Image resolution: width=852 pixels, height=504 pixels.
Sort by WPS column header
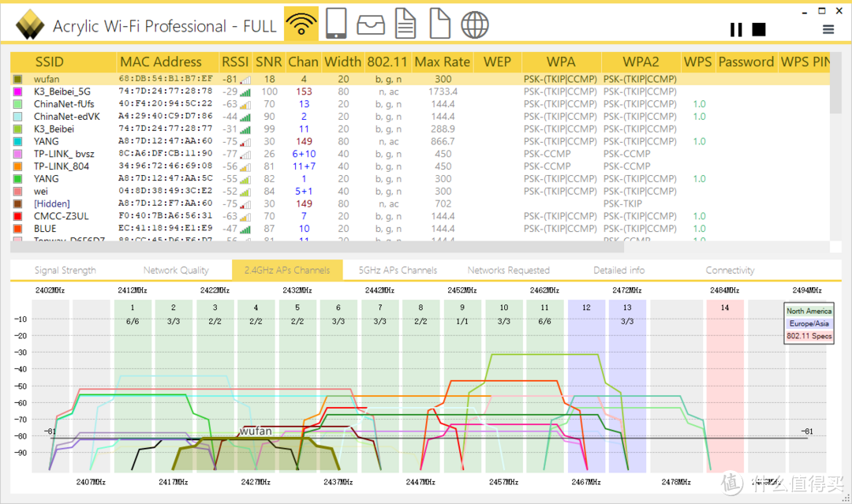pyautogui.click(x=697, y=62)
